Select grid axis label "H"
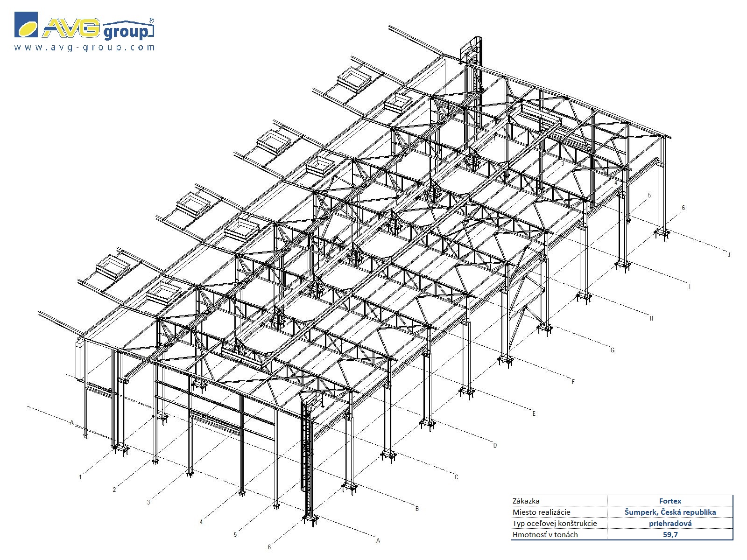The height and width of the screenshot is (560, 747). (x=651, y=319)
